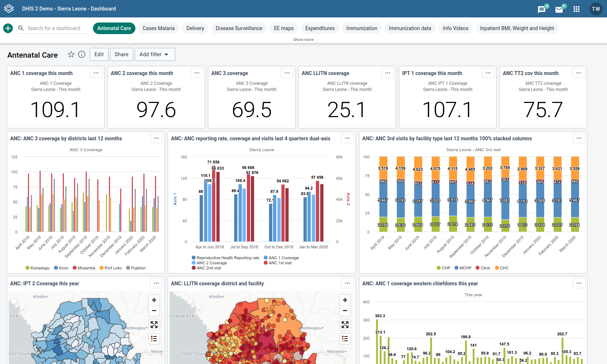Toggle ANC 2nd visit legend item
The width and height of the screenshot is (607, 364).
point(206,268)
